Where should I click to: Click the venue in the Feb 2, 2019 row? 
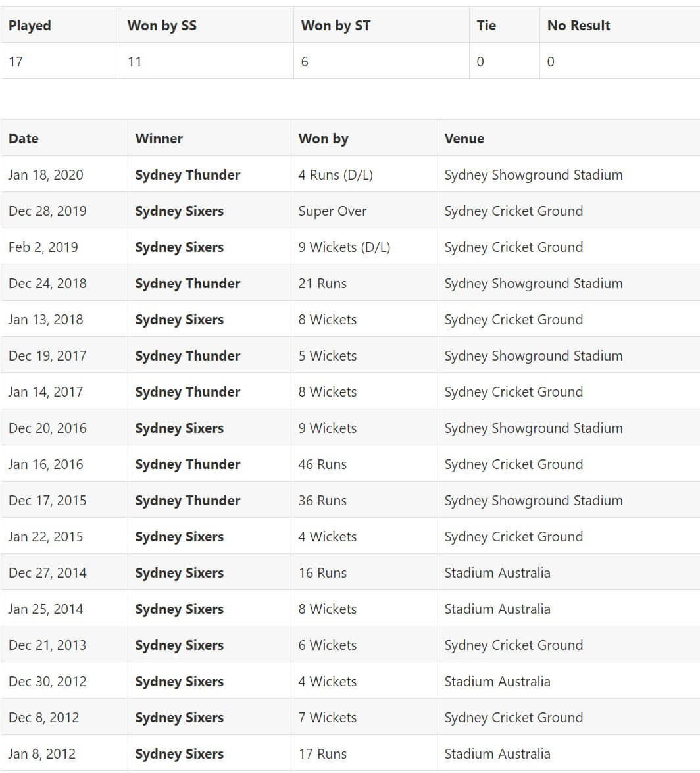click(514, 247)
